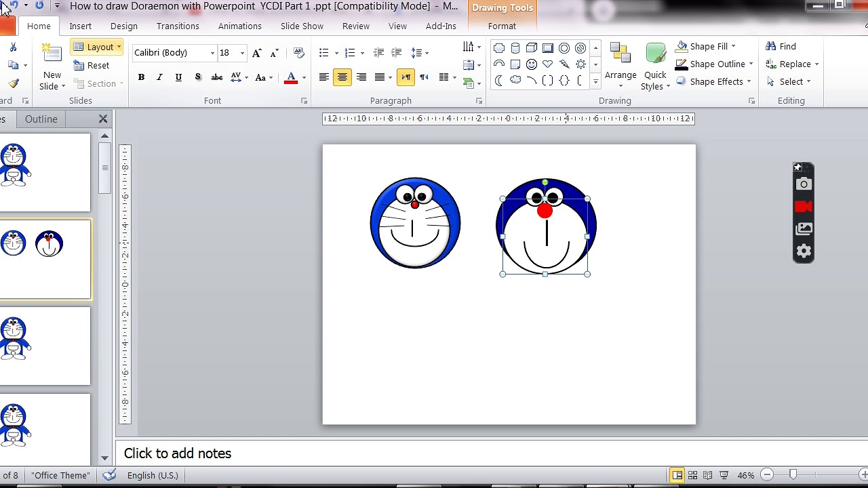The image size is (868, 488).
Task: Click the Find button
Action: 781,46
